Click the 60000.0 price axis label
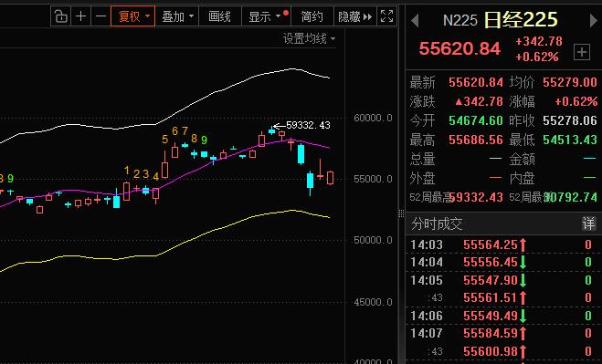 pos(373,118)
